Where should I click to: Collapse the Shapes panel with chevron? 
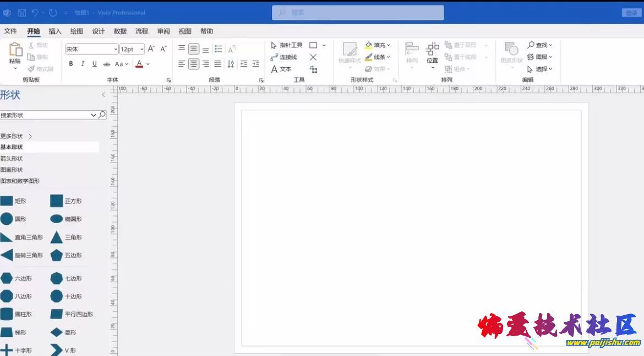pos(103,95)
